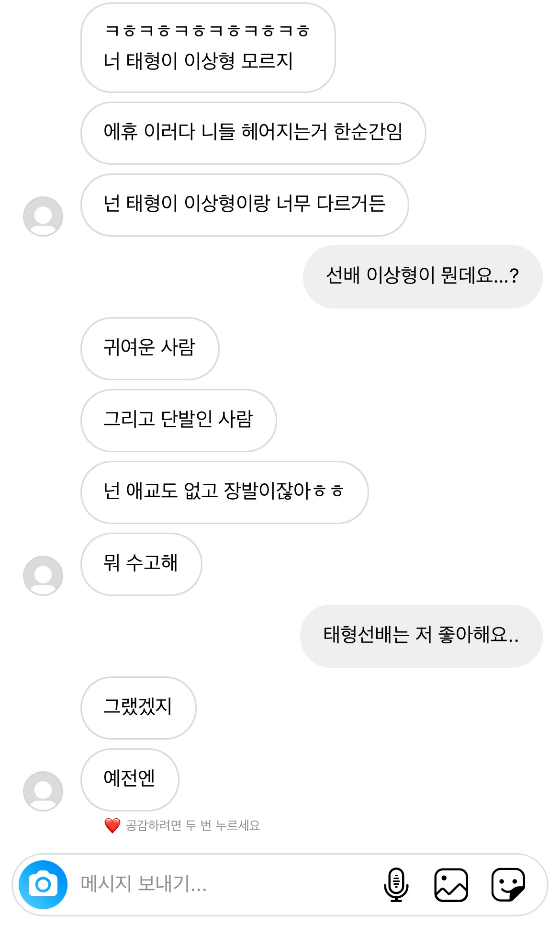Open the photo gallery icon

(451, 884)
